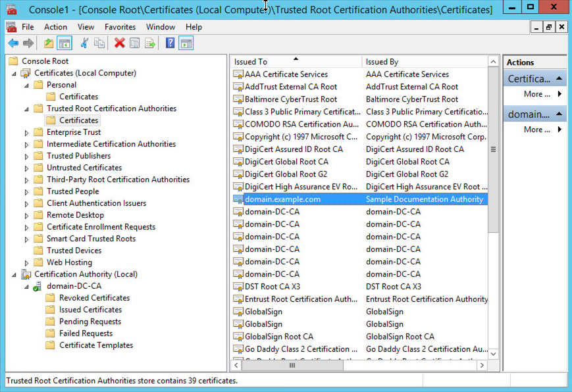The height and width of the screenshot is (392, 572).
Task: Toggle the Show/Hide action pane icon
Action: point(185,43)
